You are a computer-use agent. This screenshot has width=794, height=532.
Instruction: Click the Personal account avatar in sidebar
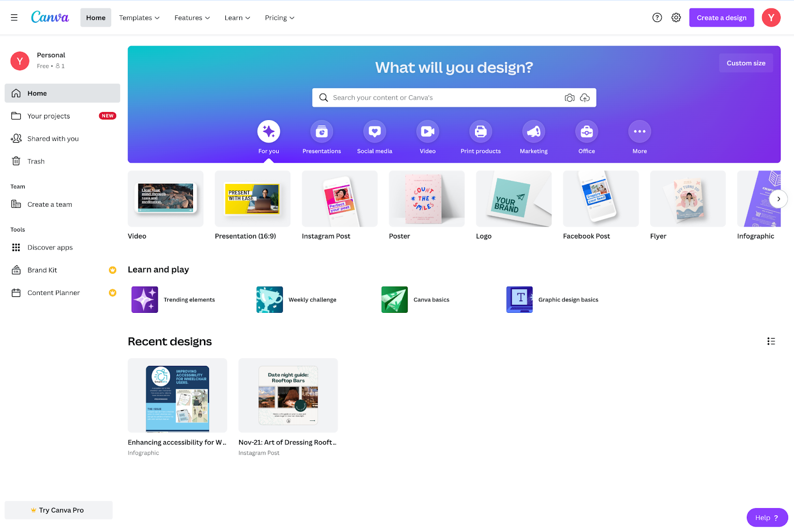click(x=20, y=61)
